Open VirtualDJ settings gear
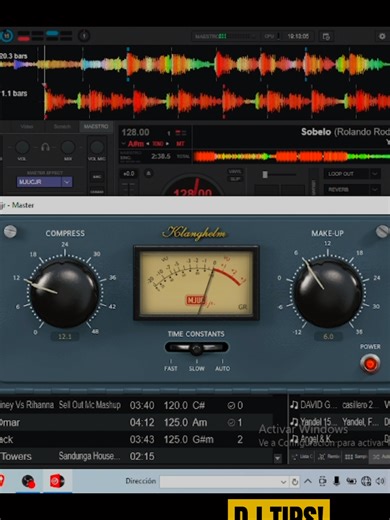This screenshot has height=520, width=390. 382,36
